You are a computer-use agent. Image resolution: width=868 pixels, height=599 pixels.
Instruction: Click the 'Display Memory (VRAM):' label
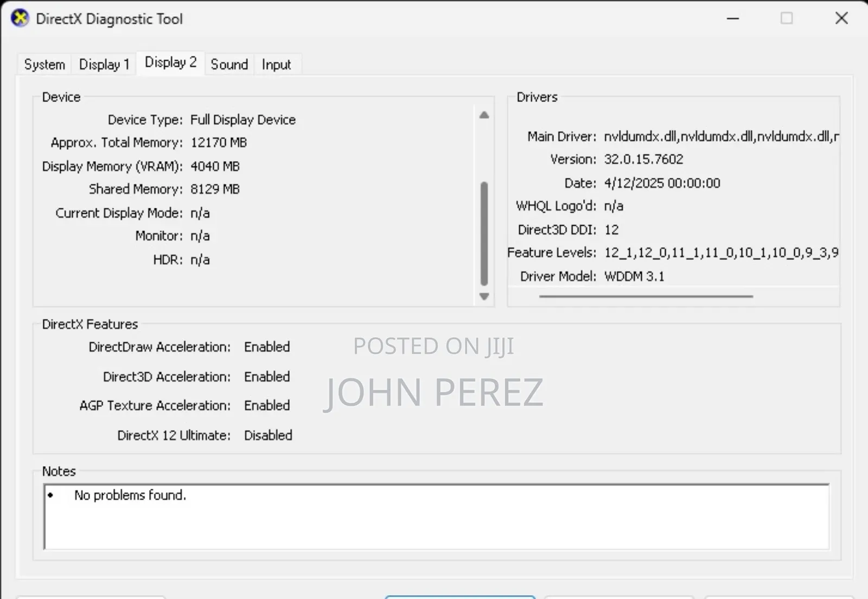tap(112, 167)
